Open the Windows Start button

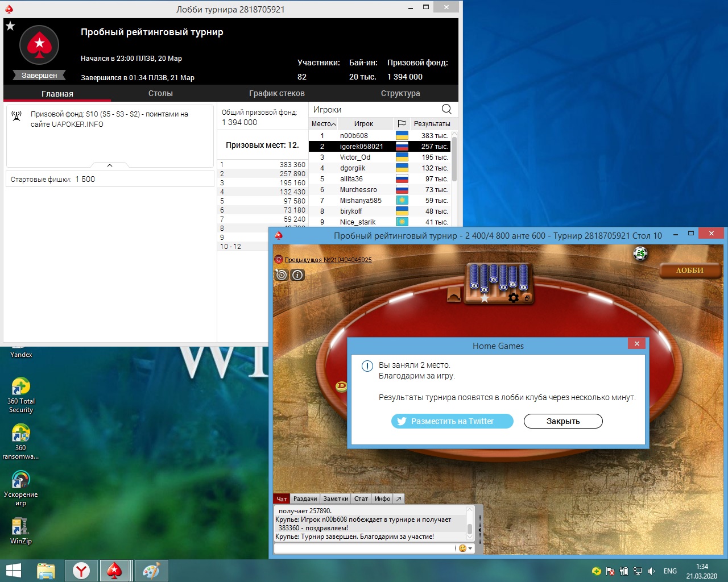point(13,571)
